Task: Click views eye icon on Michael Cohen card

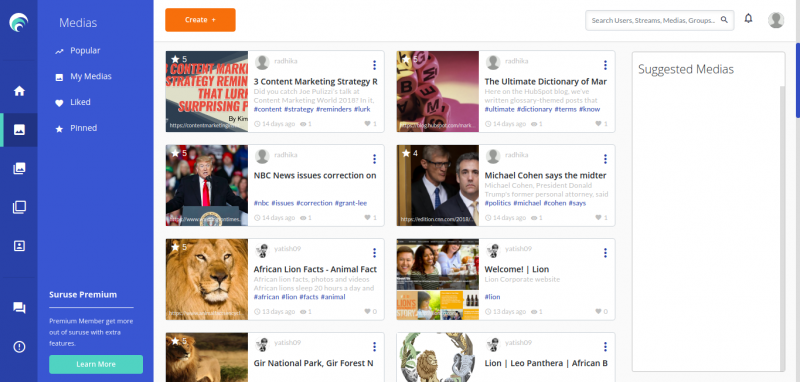Action: click(534, 218)
